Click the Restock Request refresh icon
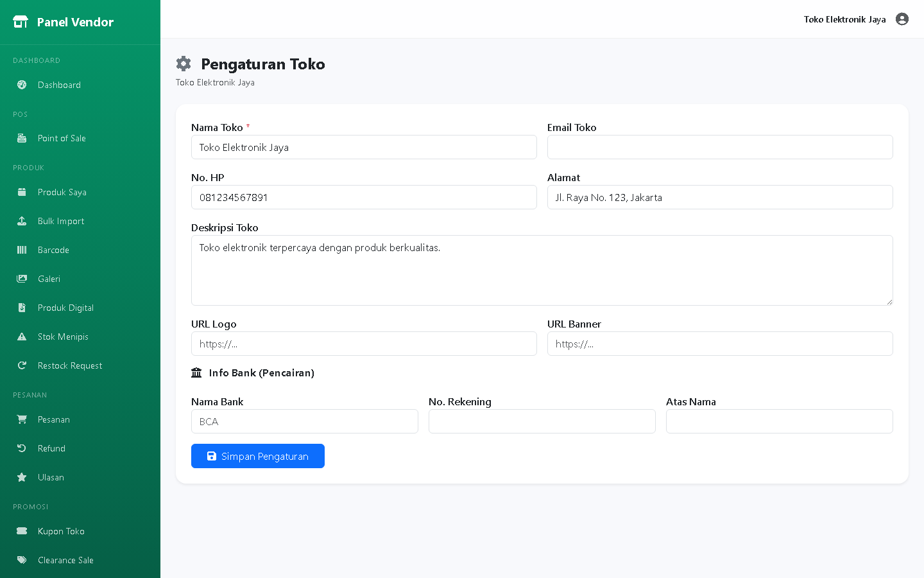Screen dimensions: 924x578 click(22, 365)
